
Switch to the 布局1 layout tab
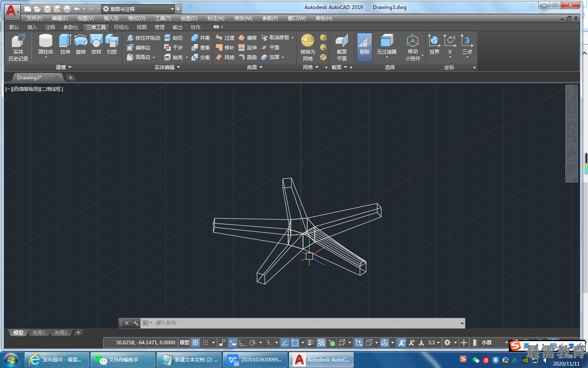tap(39, 333)
